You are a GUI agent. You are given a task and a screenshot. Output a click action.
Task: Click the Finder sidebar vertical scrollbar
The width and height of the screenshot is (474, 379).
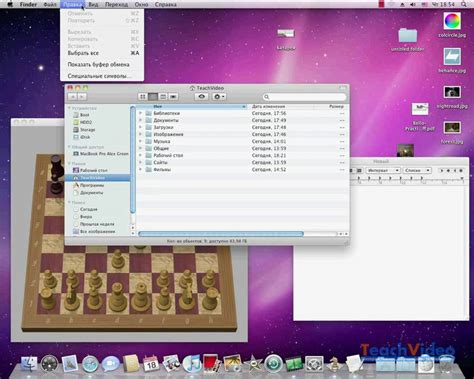tap(133, 160)
